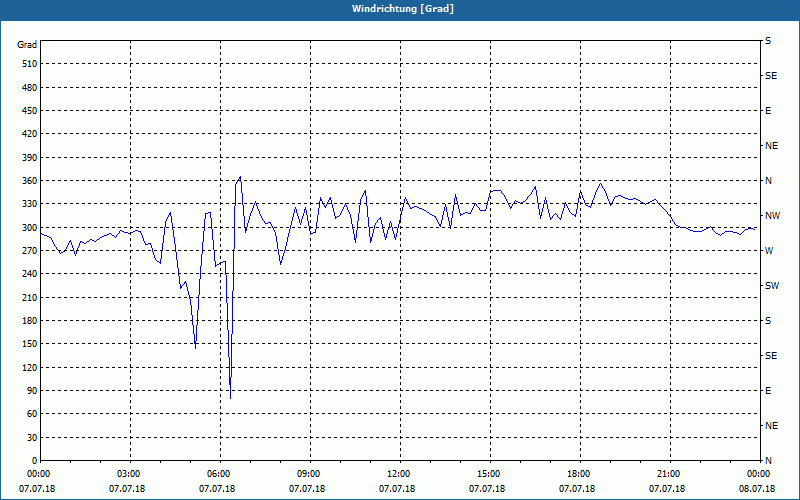Pick the 330 degree axis label
The height and width of the screenshot is (500, 800).
[x=30, y=204]
